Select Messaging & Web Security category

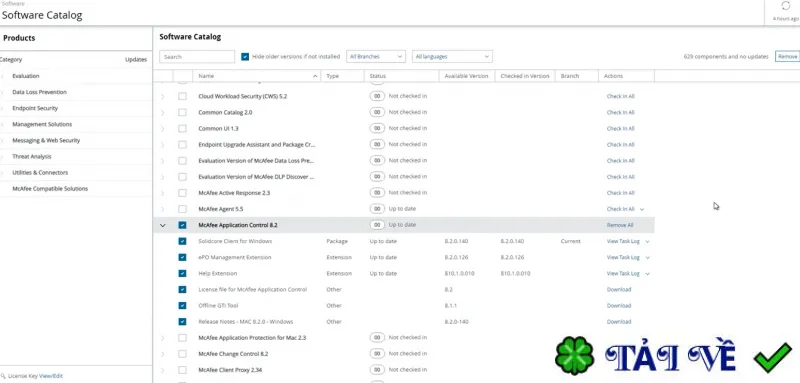tap(46, 140)
